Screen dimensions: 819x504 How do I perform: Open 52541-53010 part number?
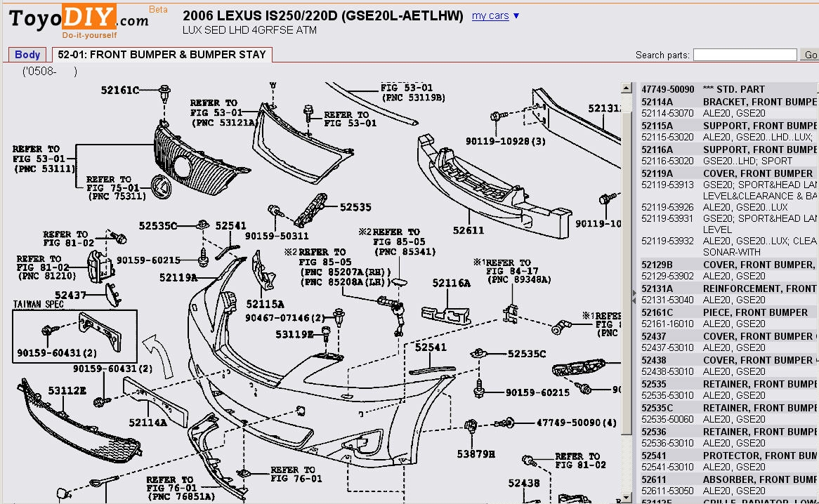(x=667, y=467)
